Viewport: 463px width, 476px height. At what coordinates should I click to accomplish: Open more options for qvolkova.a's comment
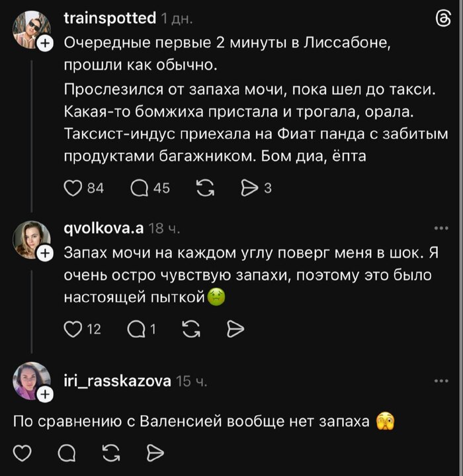441,229
